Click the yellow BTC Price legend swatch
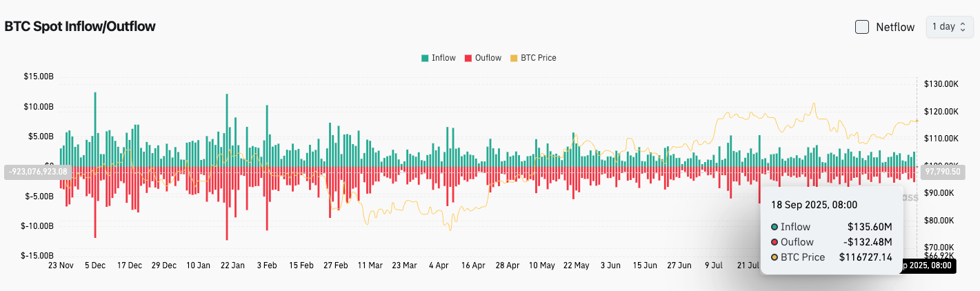 coord(514,58)
